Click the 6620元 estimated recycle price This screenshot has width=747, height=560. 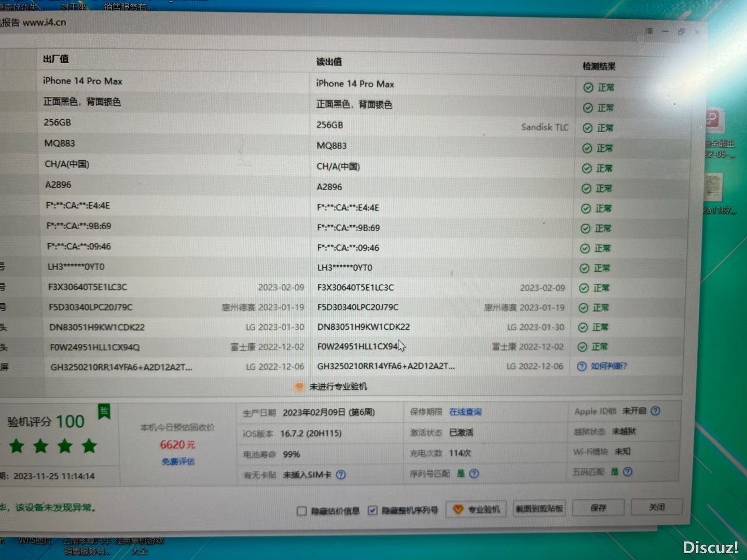point(178,445)
